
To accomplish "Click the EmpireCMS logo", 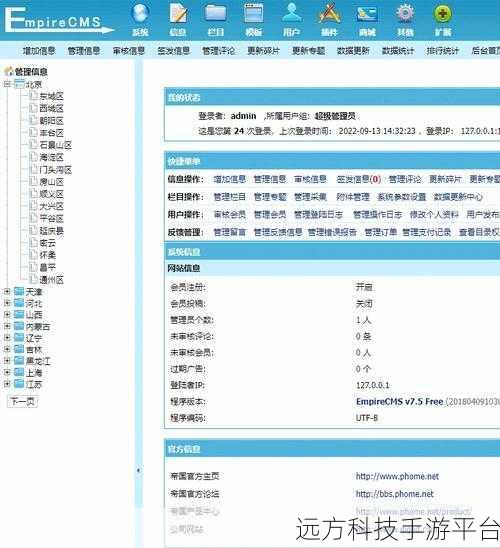I will coord(59,20).
